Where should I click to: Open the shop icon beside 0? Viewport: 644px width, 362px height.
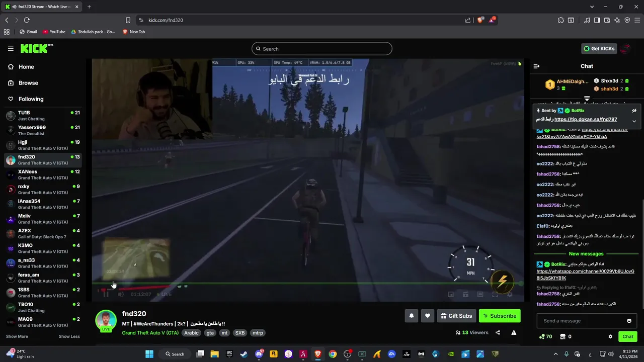[563, 337]
